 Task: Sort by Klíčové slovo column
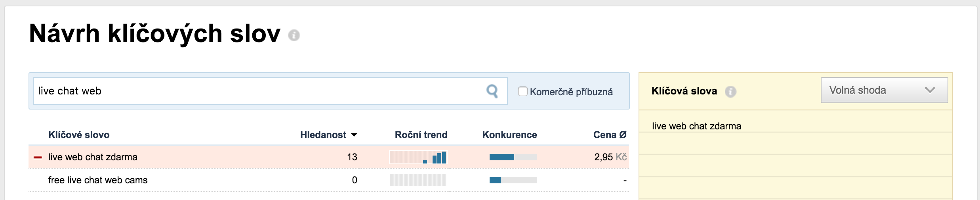(x=79, y=135)
